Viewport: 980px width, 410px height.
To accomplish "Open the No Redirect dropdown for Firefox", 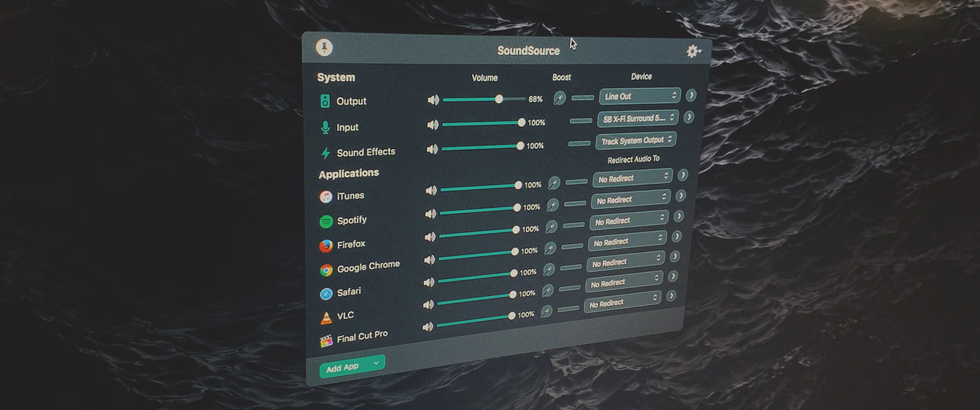I will click(629, 220).
